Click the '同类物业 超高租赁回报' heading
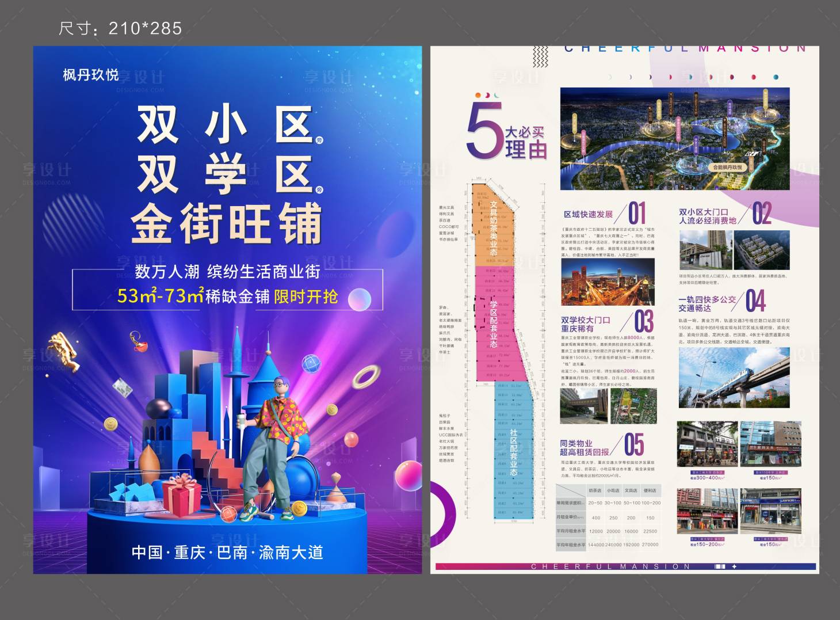This screenshot has width=840, height=620. (x=585, y=447)
